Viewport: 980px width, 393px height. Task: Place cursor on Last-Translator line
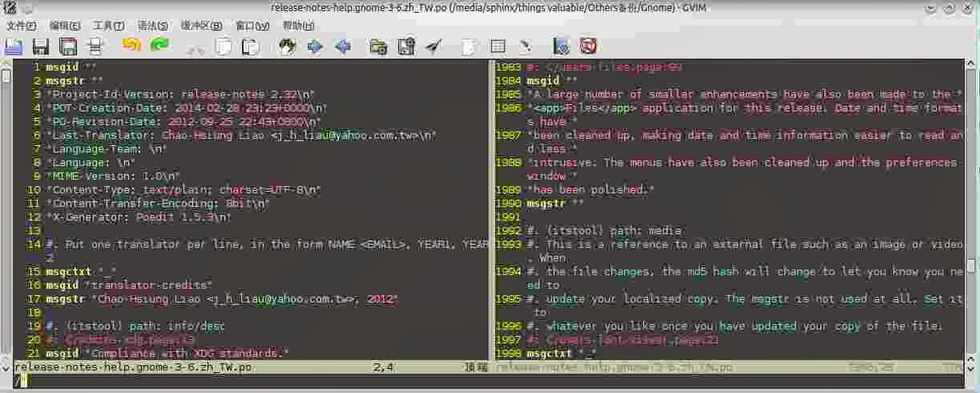241,136
